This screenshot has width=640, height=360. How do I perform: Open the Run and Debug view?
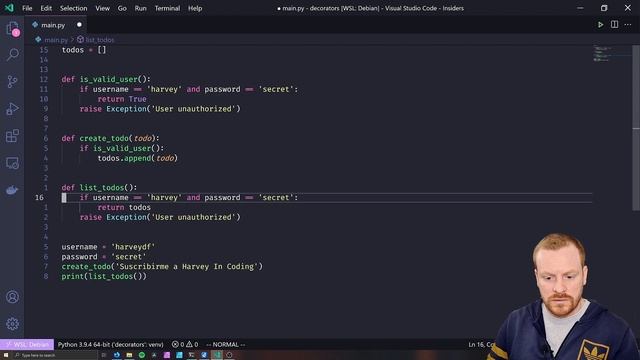click(x=13, y=109)
